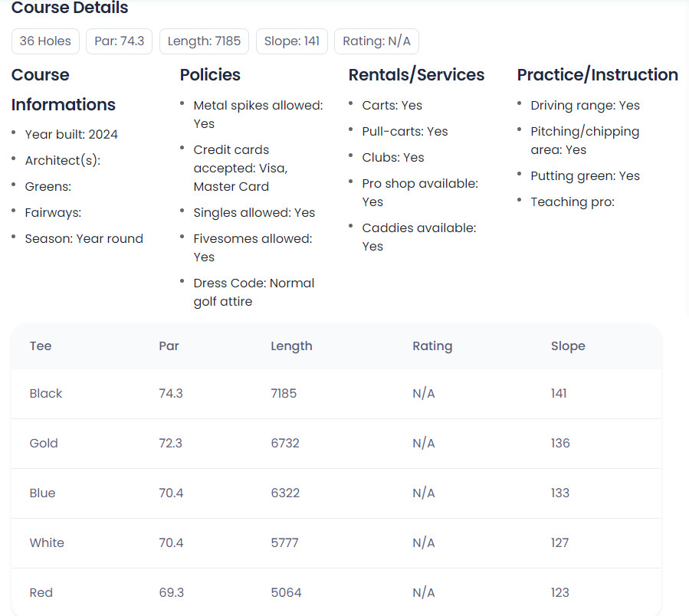Click Fivesomes allowed item
The height and width of the screenshot is (616, 689).
pos(253,247)
